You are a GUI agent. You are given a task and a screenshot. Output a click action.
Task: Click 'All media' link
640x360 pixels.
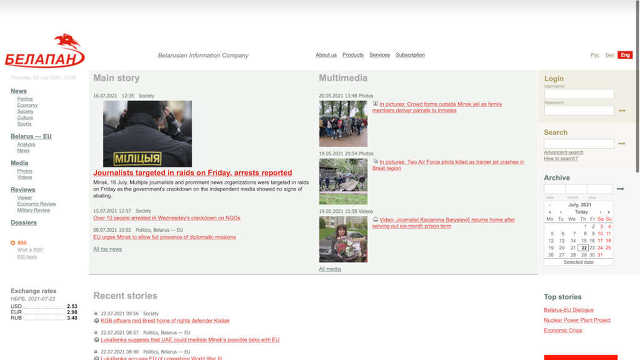330,269
